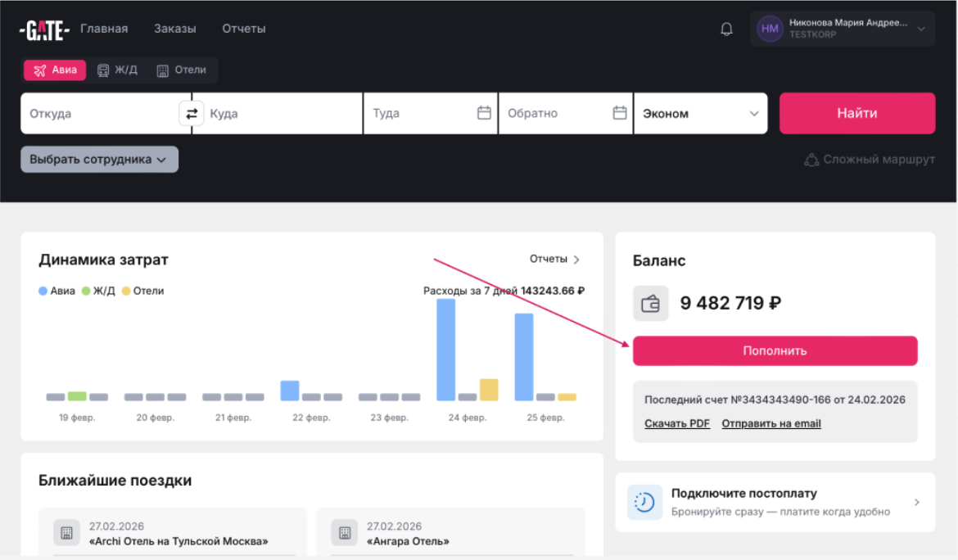Go to Главная in the top menu
The height and width of the screenshot is (560, 958).
coord(104,29)
